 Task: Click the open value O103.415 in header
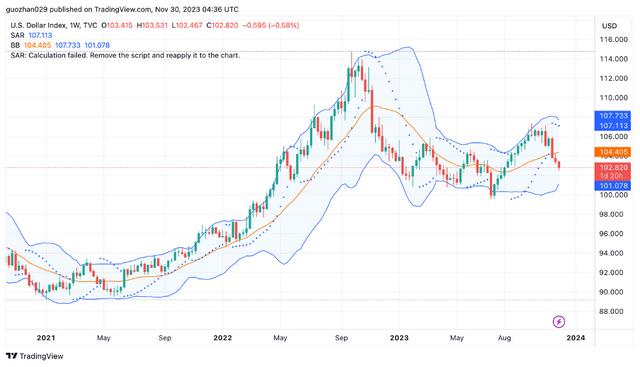(117, 25)
